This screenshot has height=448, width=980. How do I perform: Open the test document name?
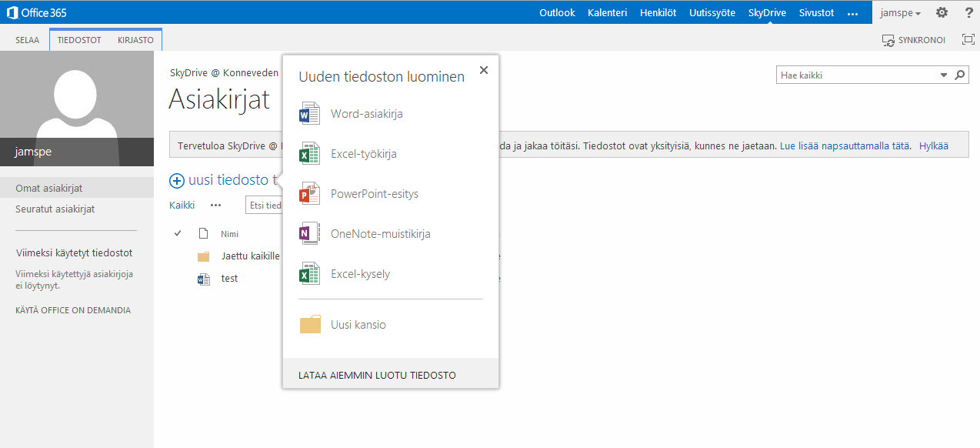tap(229, 279)
